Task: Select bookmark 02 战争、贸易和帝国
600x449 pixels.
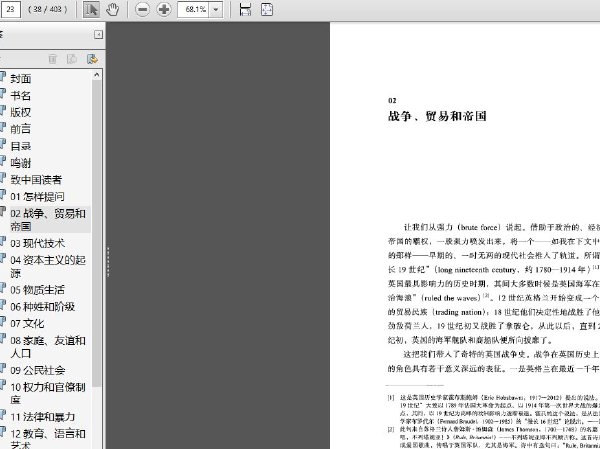Action: [x=48, y=220]
